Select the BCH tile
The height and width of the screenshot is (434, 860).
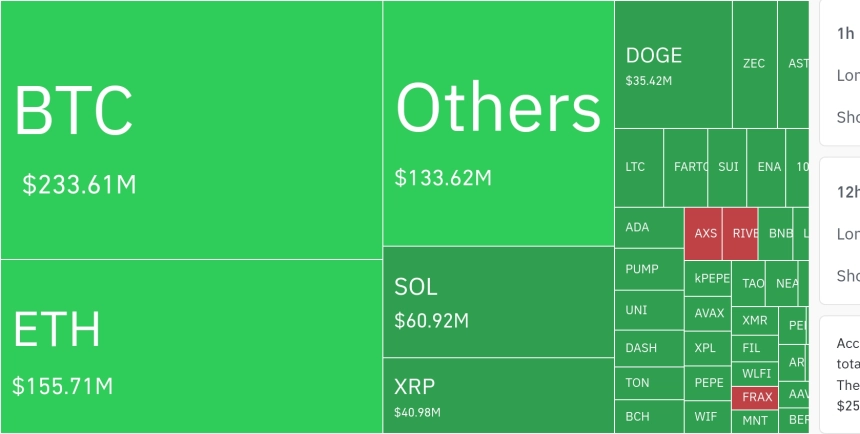pos(648,416)
